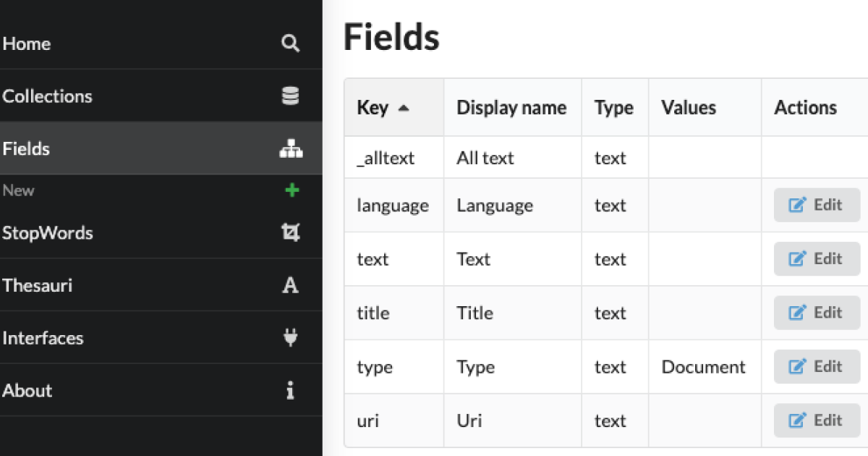This screenshot has width=868, height=456.
Task: Navigate to the Home page
Action: (x=27, y=43)
